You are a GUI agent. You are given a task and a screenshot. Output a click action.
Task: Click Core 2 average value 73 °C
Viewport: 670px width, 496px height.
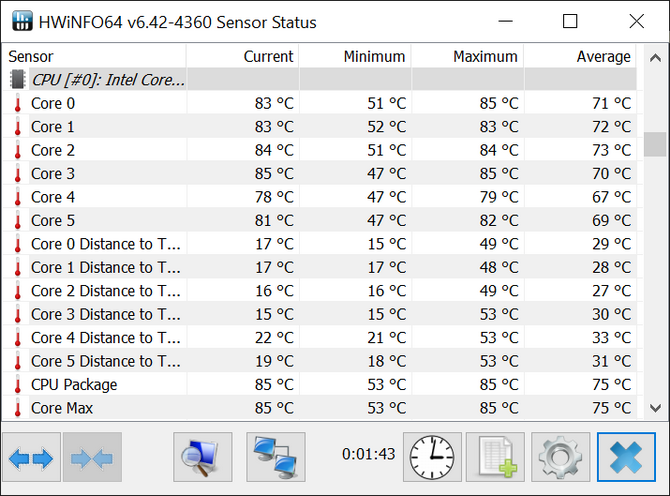click(x=611, y=150)
